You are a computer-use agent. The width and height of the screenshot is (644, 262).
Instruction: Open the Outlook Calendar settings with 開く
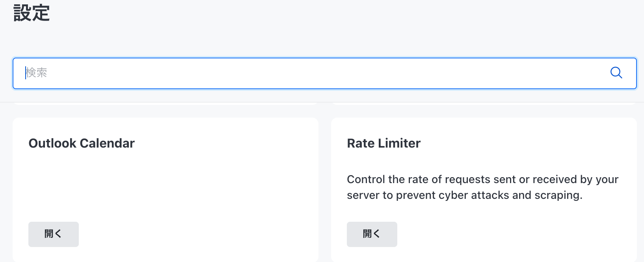[54, 234]
